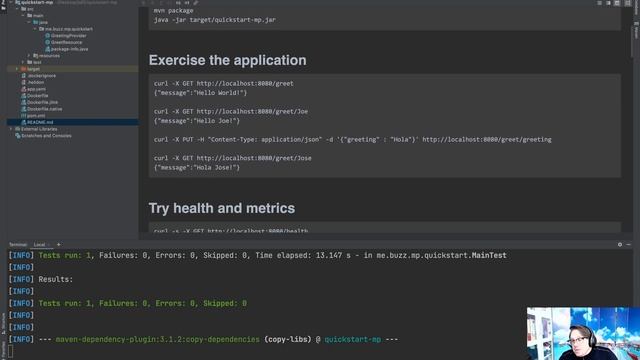
Task: Click the GreetingProvider class icon
Action: pyautogui.click(x=47, y=36)
